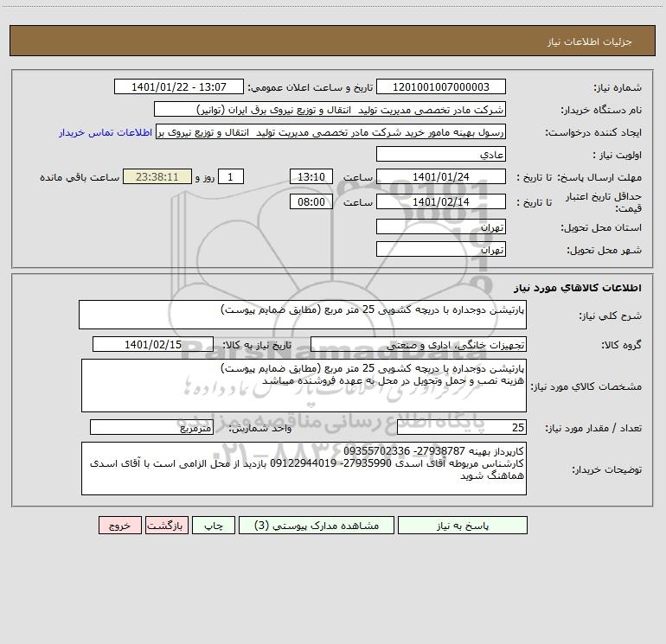The width and height of the screenshot is (666, 644).
Task: Click the چاپ print button
Action: point(214,525)
